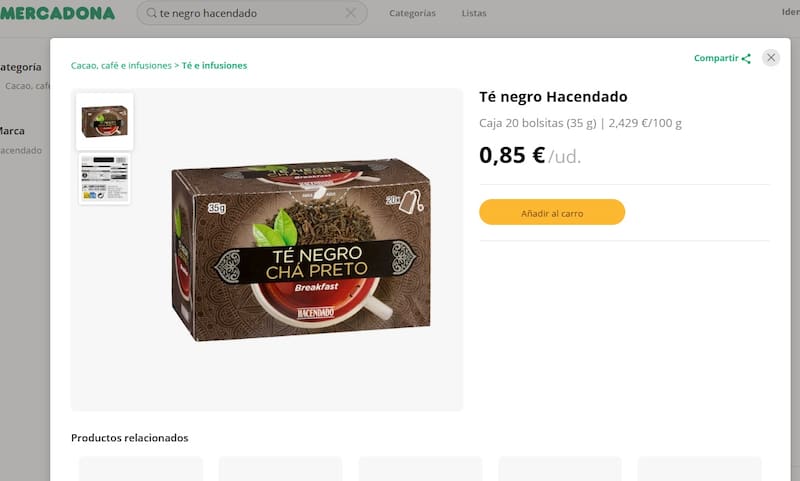
Task: Click the Compartir link text
Action: coord(716,58)
